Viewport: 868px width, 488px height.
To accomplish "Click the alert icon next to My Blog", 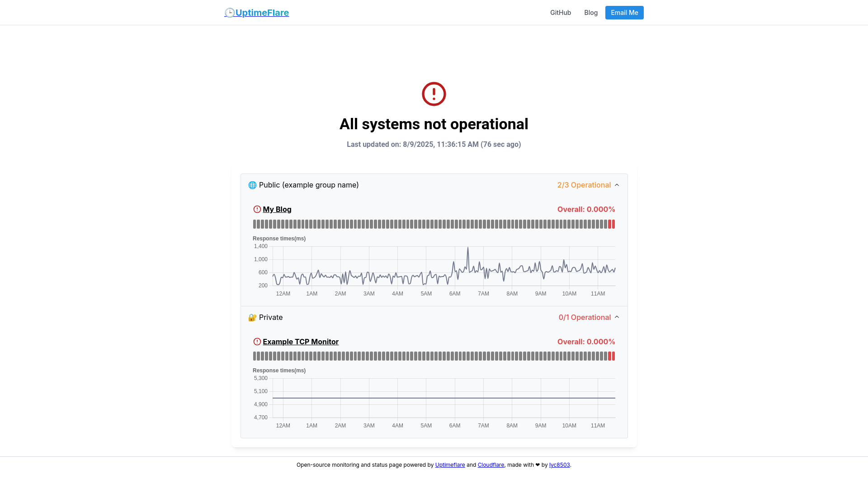I will (257, 209).
